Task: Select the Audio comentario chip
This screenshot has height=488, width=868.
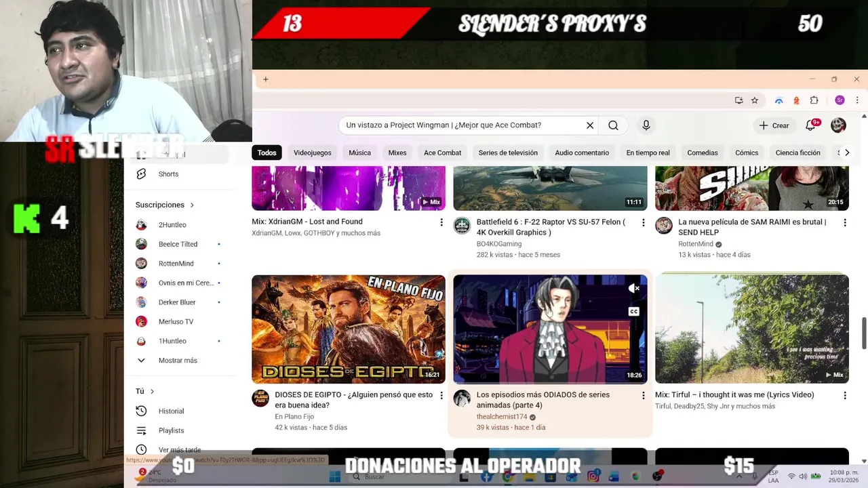Action: pos(582,152)
